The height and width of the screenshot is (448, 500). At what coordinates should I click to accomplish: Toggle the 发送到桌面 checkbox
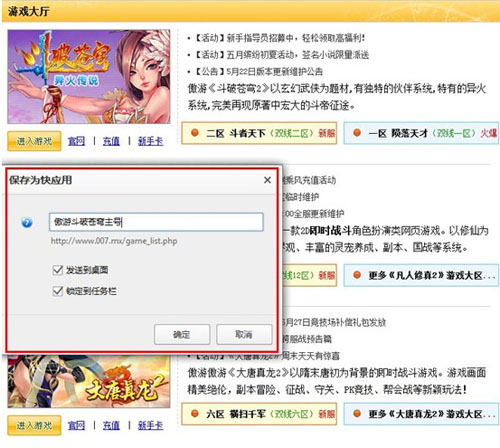tap(58, 269)
